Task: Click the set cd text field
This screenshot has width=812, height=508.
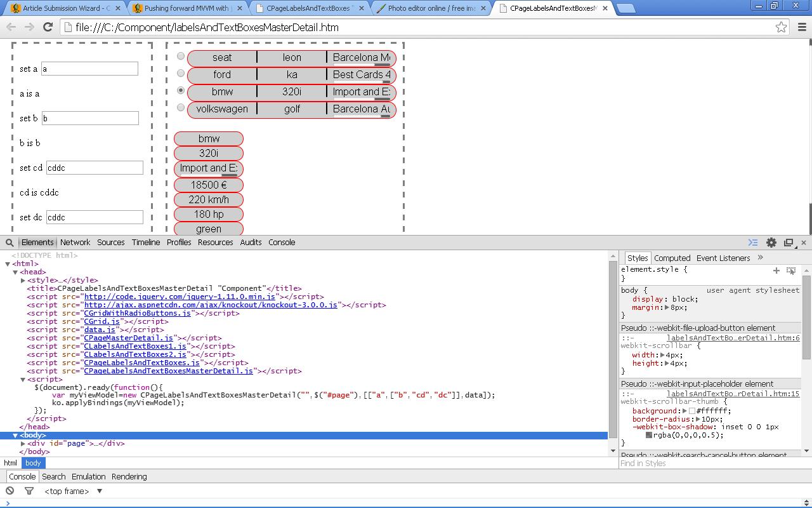Action: point(95,168)
